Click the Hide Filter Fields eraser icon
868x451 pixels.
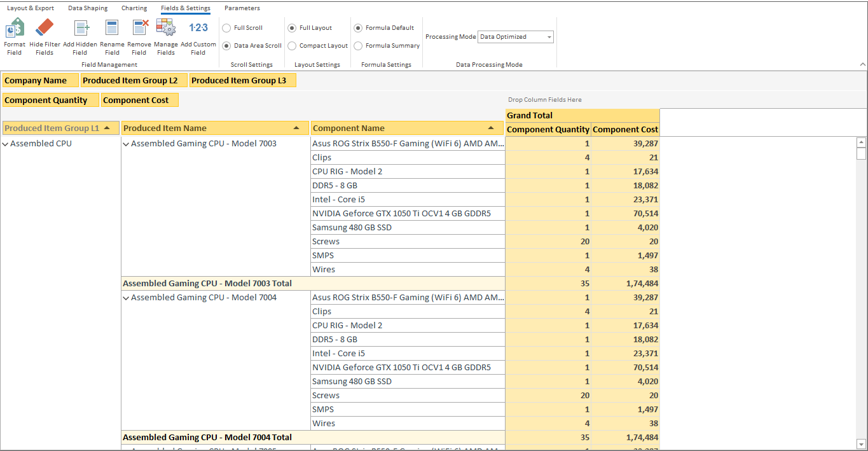click(x=45, y=29)
